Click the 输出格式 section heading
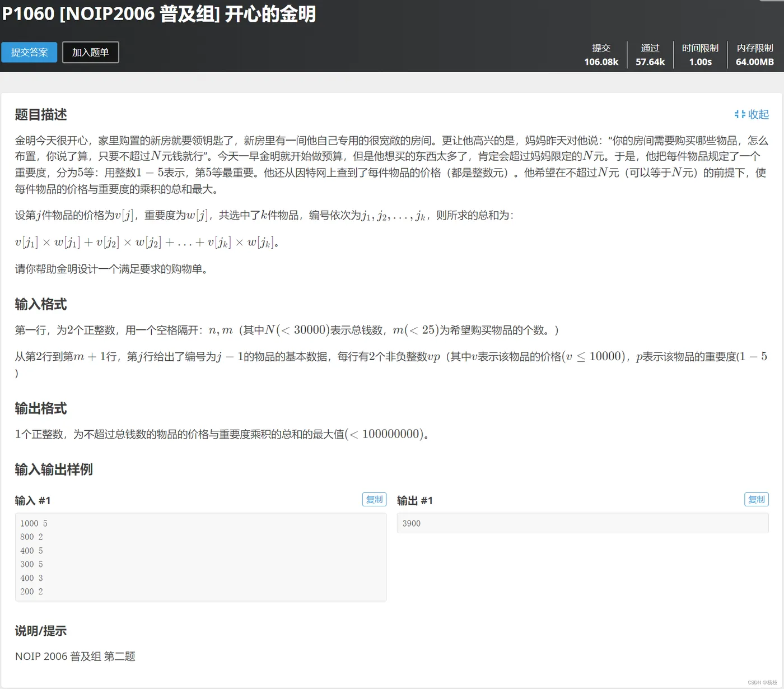 [x=41, y=408]
